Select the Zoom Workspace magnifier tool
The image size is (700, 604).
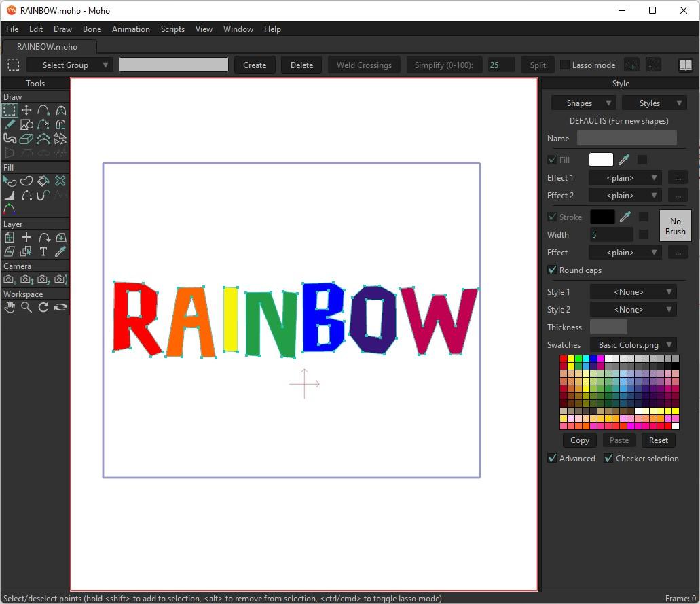click(x=26, y=307)
